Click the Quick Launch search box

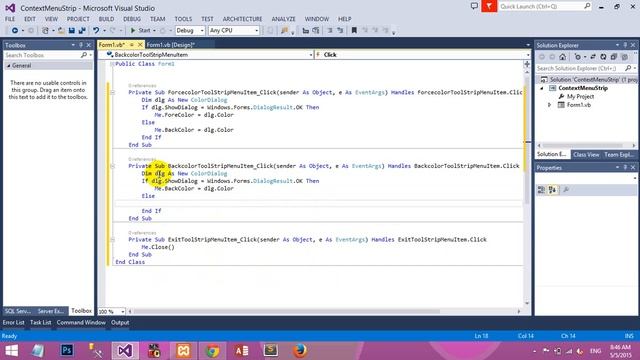point(545,6)
